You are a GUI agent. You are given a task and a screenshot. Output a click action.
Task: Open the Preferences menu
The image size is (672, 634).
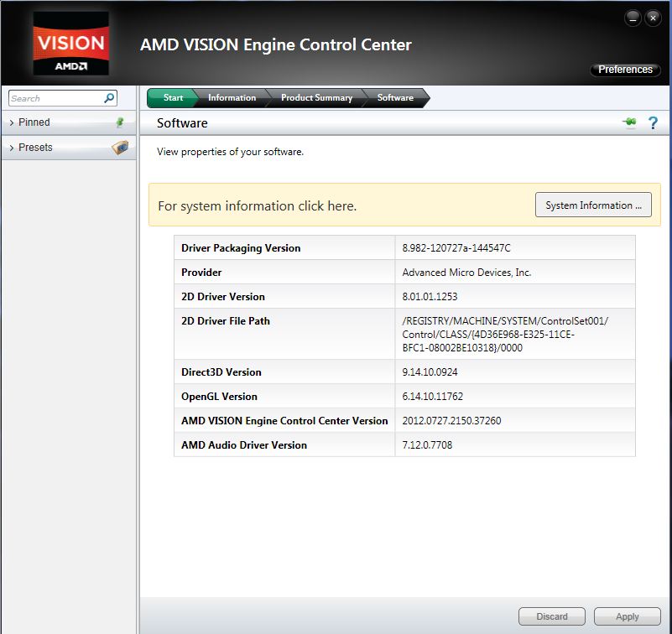pos(625,70)
